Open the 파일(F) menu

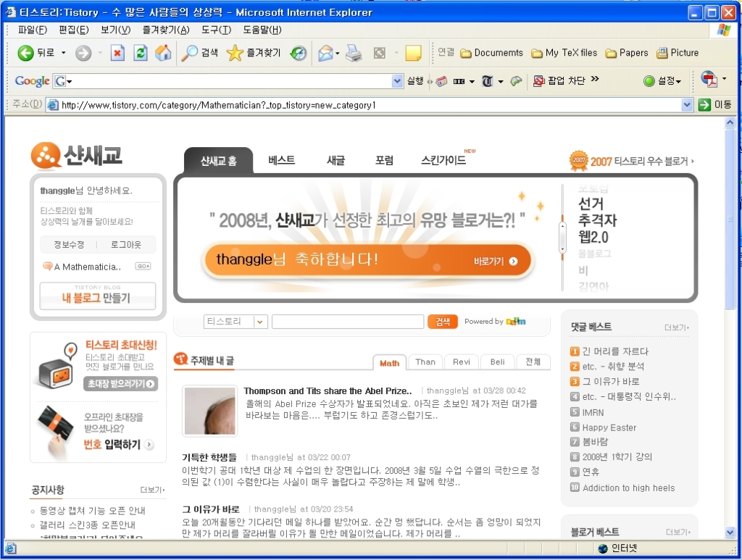[x=33, y=30]
